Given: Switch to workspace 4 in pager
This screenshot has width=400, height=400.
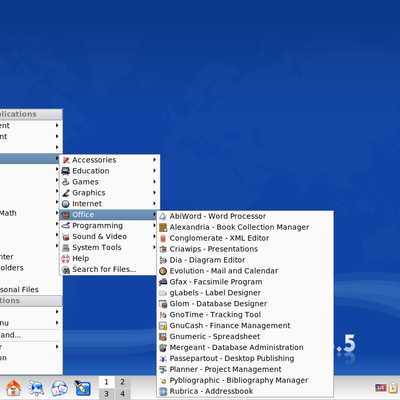Looking at the screenshot, I should click(x=122, y=394).
